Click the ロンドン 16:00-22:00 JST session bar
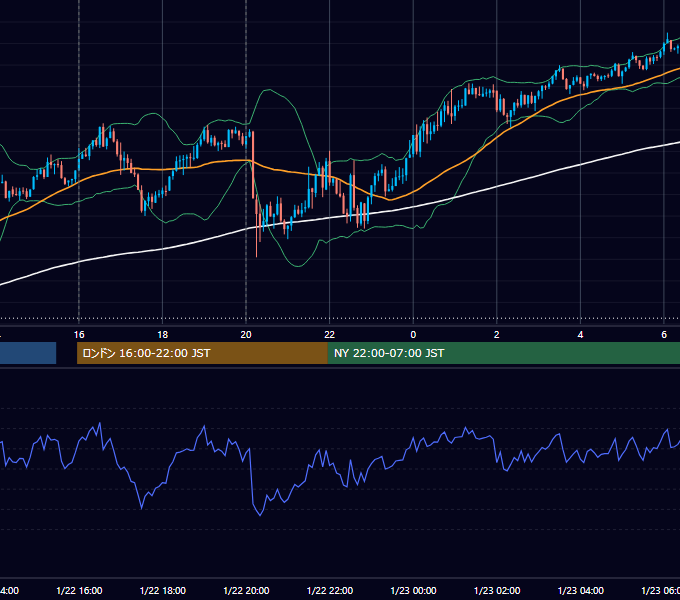This screenshot has width=680, height=600. [x=202, y=353]
